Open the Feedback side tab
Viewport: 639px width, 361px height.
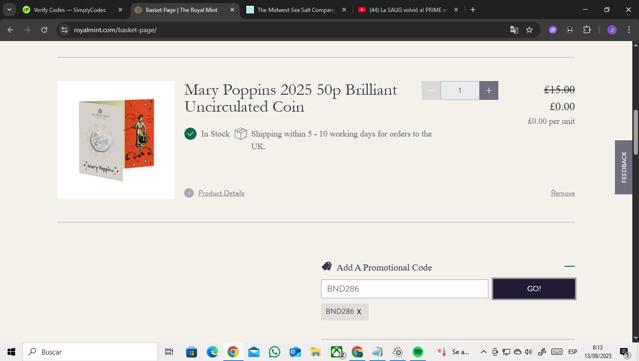[624, 167]
